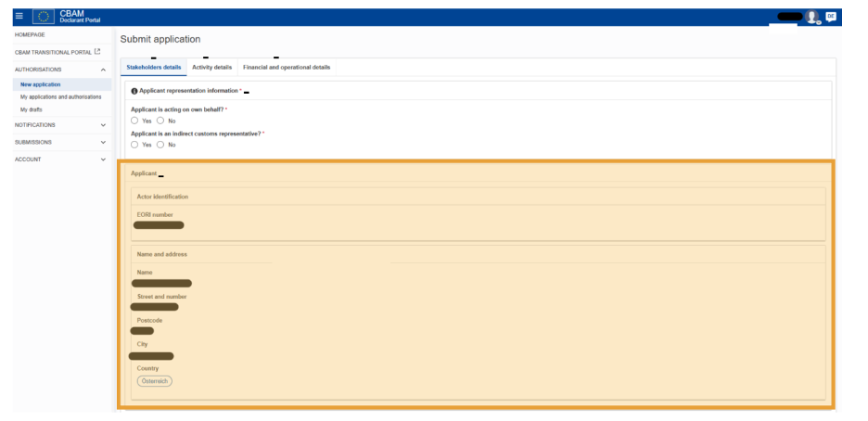Collapse the Authorisations sidebar section

tap(102, 70)
